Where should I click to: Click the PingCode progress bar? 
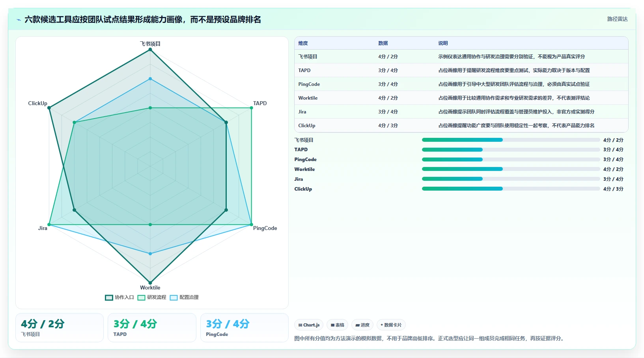tap(511, 160)
